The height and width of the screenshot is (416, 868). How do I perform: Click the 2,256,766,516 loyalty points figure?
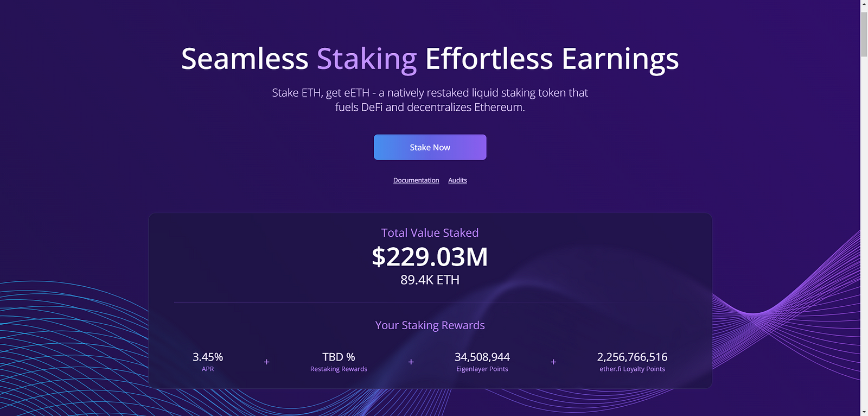(632, 357)
